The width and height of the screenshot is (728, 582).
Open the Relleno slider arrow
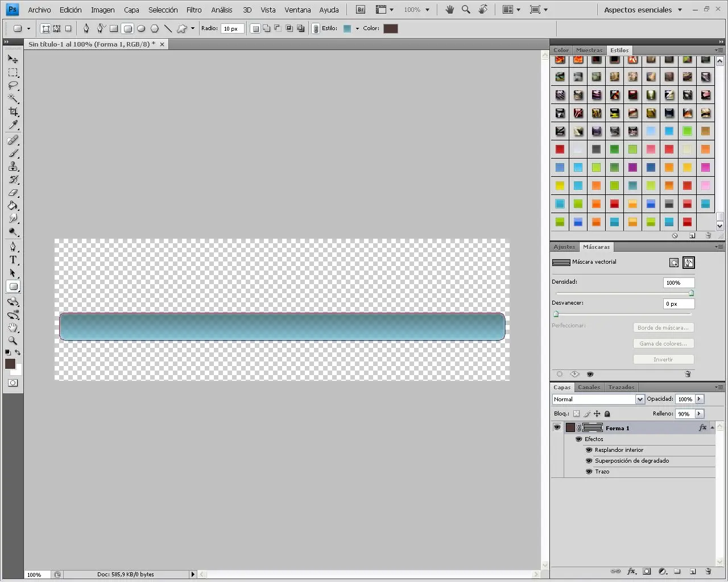[x=699, y=414]
